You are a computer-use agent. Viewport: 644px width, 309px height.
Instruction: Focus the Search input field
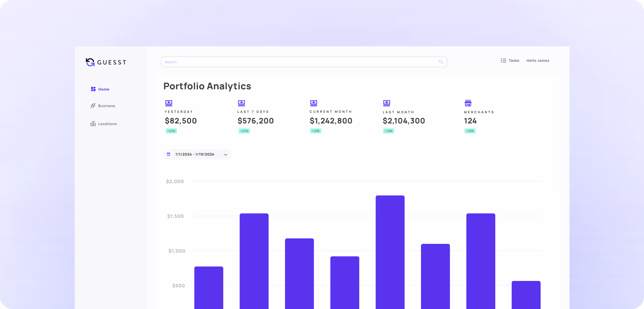[296, 62]
